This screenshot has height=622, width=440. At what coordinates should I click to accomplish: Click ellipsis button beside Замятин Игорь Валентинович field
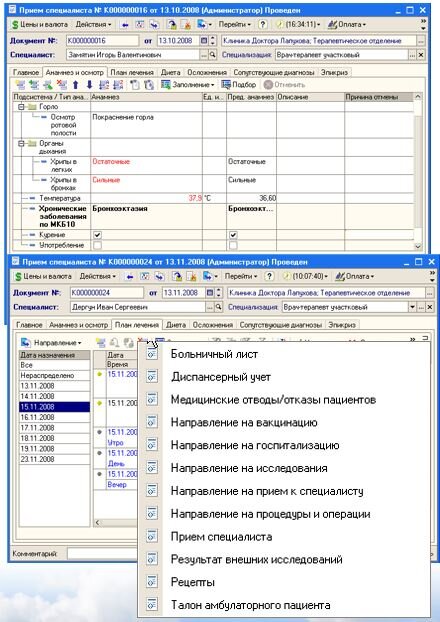[x=204, y=55]
